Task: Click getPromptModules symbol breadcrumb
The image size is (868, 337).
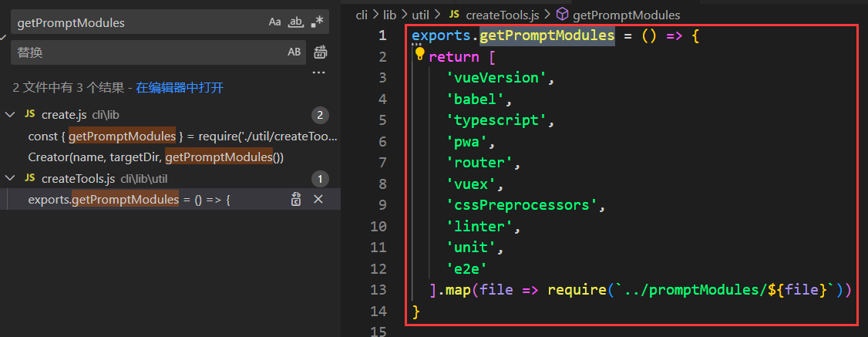Action: [627, 15]
